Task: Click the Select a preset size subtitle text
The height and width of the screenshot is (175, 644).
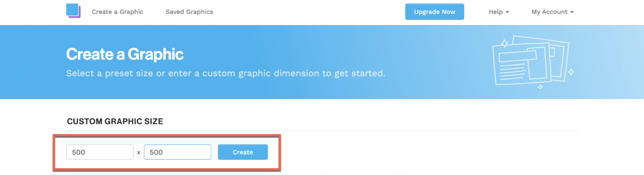Action: (x=226, y=73)
